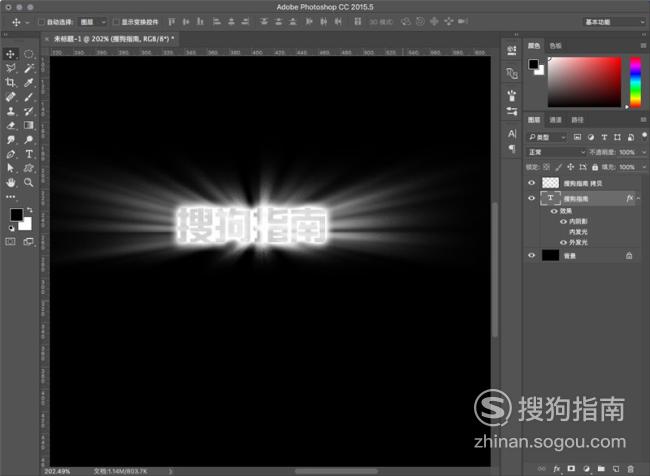Select the Smudge tool
This screenshot has height=476, width=650.
pyautogui.click(x=11, y=140)
